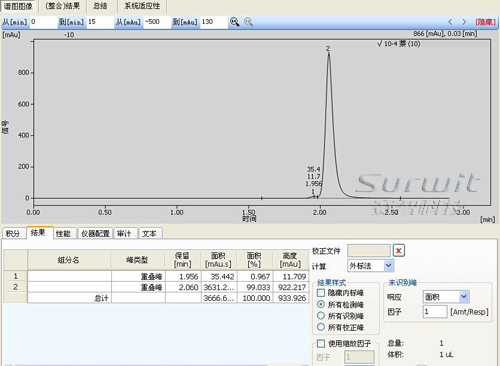Click the zoom in magnifier icon
The width and height of the screenshot is (500, 366).
tap(234, 22)
